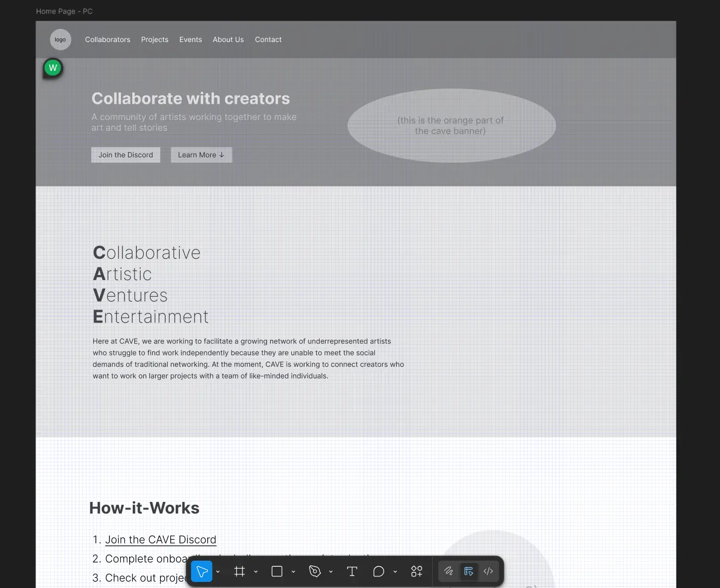The width and height of the screenshot is (720, 588).
Task: Click the About Us nav item
Action: tap(228, 40)
